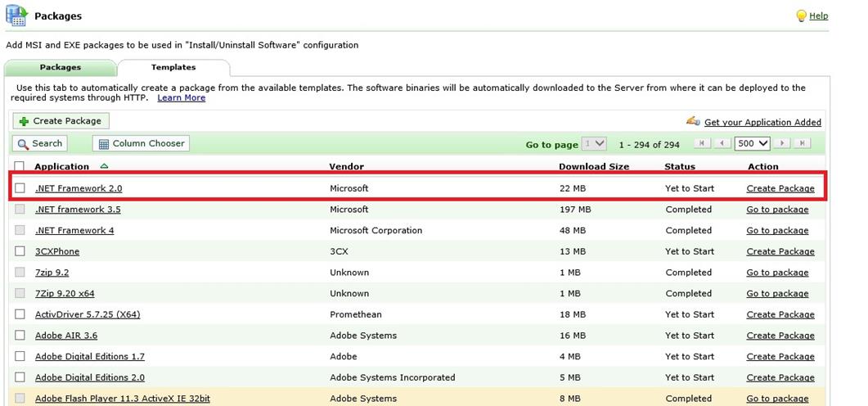Open the 7zip 9.2 application link

pyautogui.click(x=52, y=273)
